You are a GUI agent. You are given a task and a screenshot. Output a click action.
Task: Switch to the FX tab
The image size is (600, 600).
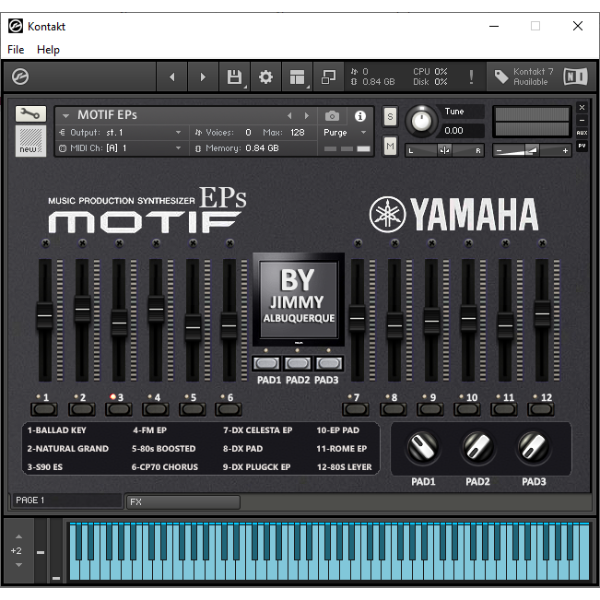tap(183, 502)
